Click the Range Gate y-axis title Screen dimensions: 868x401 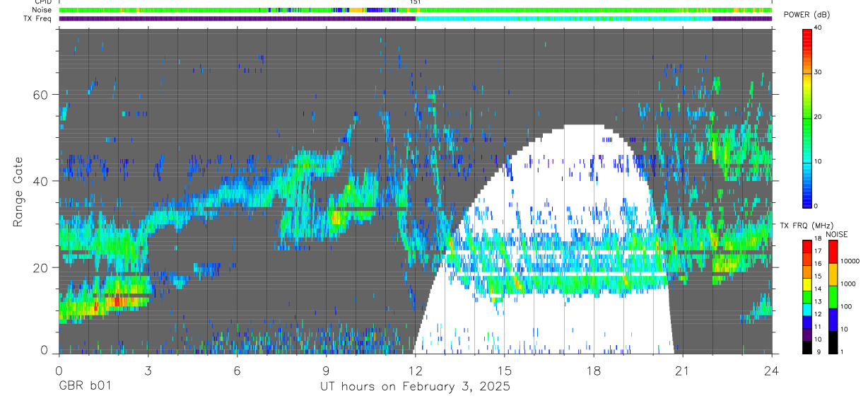click(x=19, y=192)
